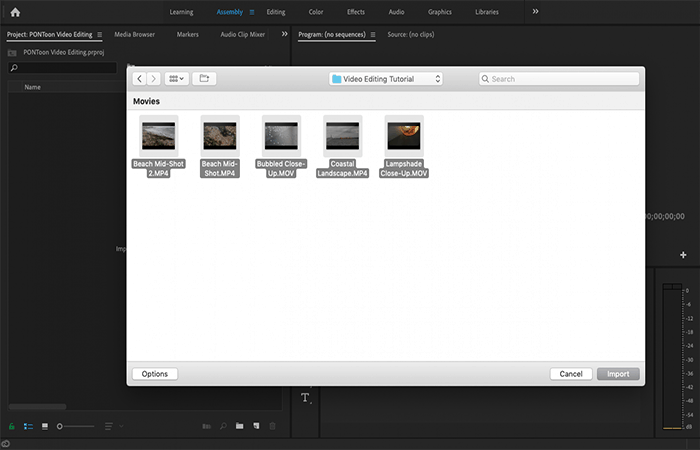Click the Import button
The height and width of the screenshot is (450, 700).
[x=618, y=374]
